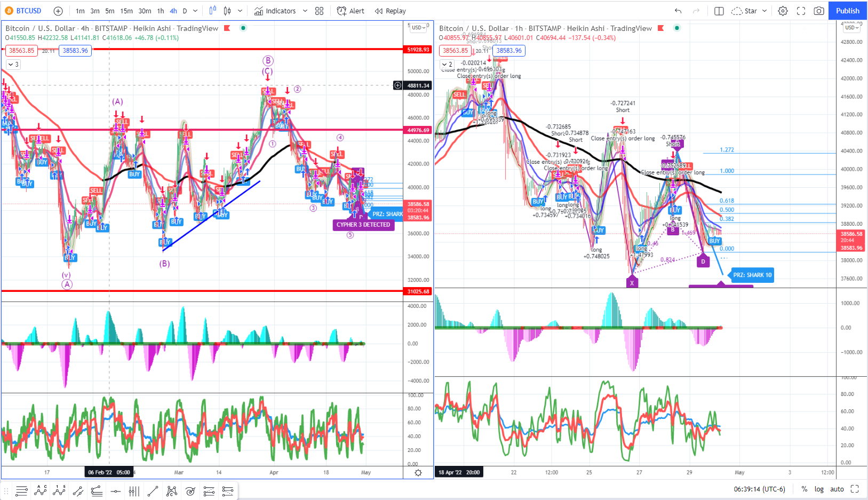The width and height of the screenshot is (868, 500).
Task: Select the pitchfan tool in the drawing toolbar
Action: (x=209, y=491)
